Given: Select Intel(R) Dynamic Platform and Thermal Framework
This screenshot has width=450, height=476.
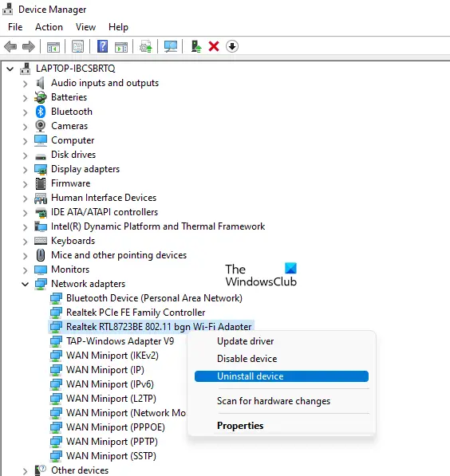Looking at the screenshot, I should (x=158, y=226).
